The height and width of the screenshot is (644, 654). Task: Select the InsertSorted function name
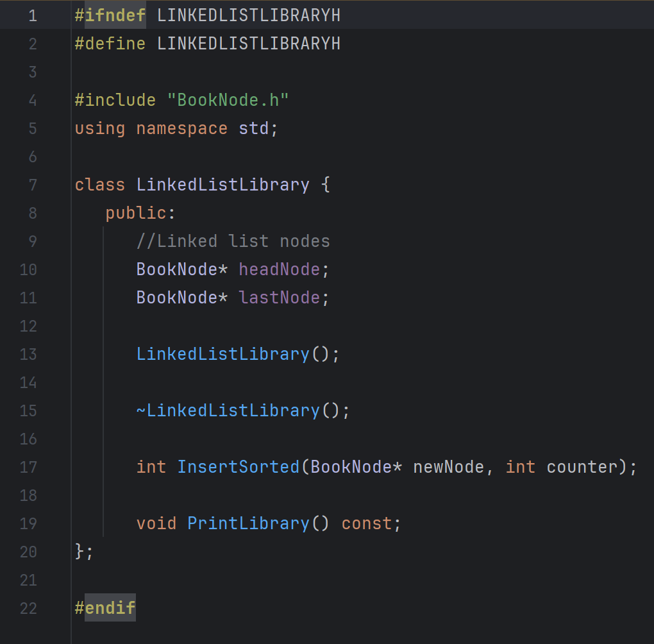tap(238, 466)
